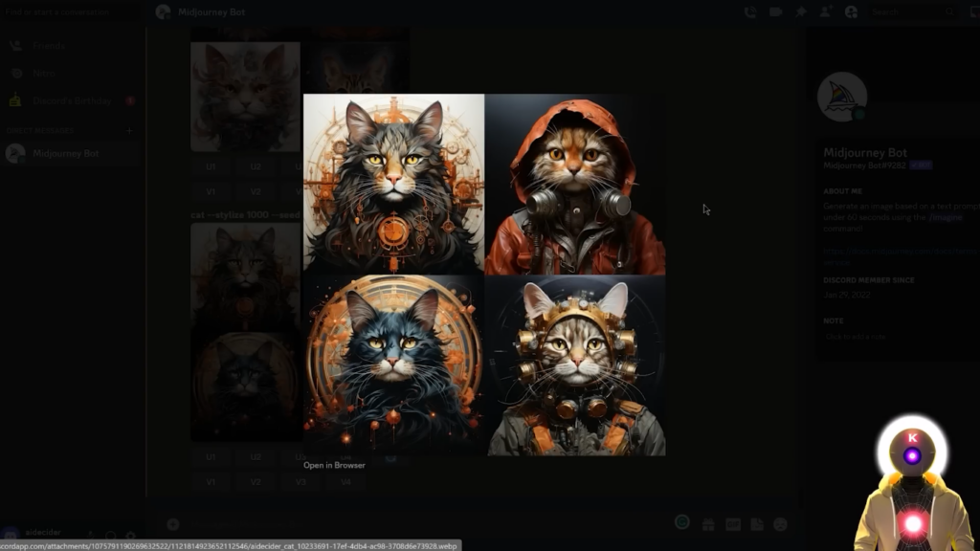
Task: Click the note field in the profile panel
Action: (x=898, y=336)
